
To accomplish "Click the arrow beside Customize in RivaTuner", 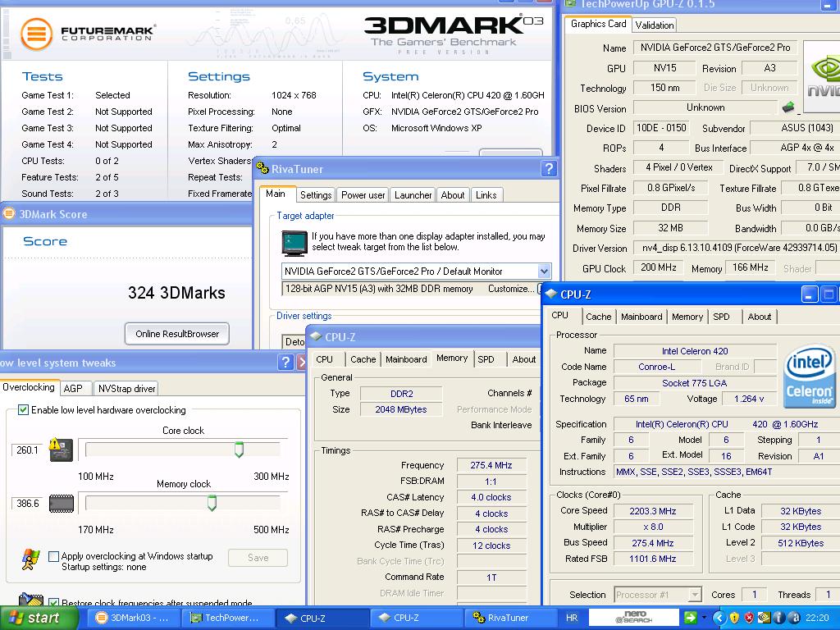I will click(539, 289).
